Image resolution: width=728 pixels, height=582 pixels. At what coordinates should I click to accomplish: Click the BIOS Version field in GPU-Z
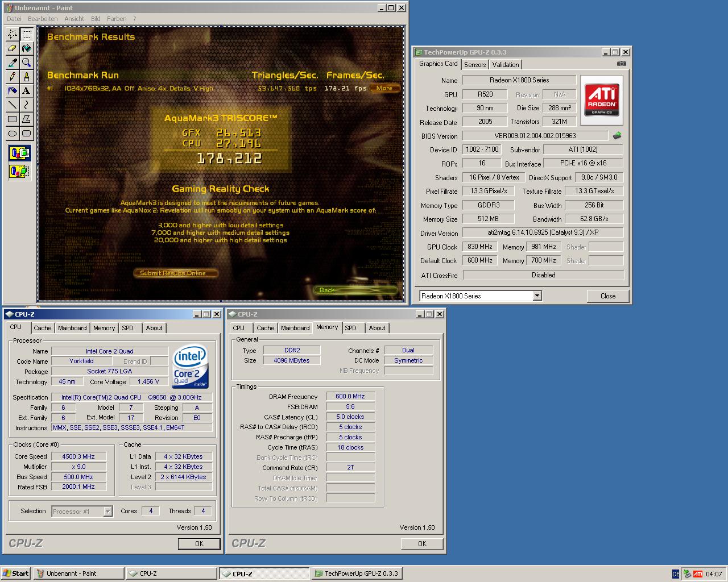point(535,136)
